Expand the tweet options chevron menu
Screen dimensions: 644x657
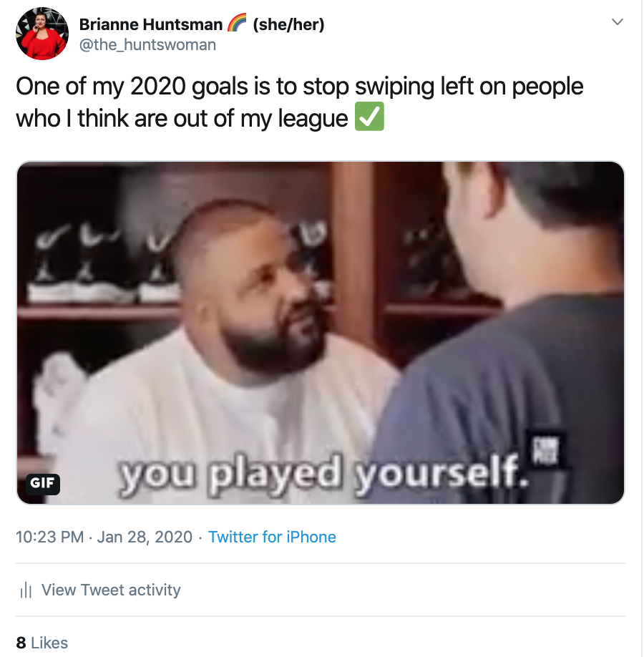point(618,21)
